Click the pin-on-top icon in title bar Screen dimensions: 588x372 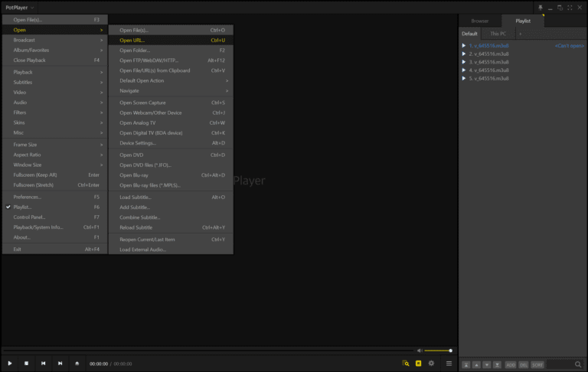(x=540, y=8)
